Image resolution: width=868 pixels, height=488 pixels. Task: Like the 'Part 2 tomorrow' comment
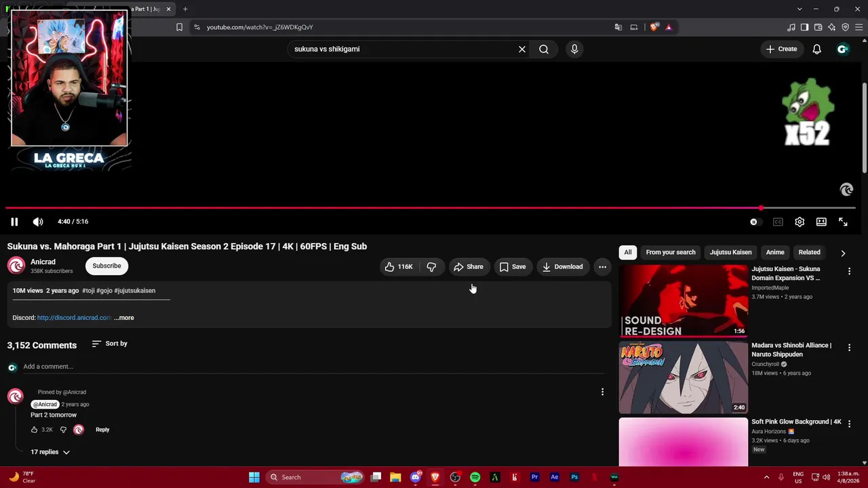pos(34,430)
